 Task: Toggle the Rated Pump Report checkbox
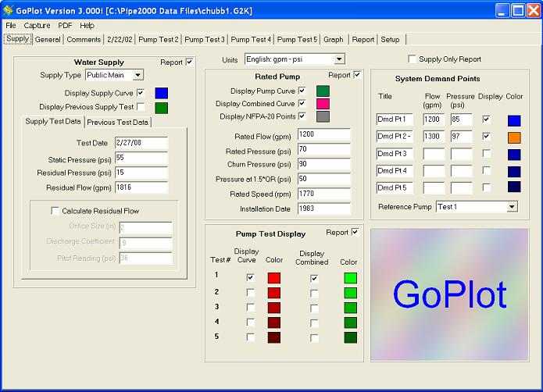coord(357,75)
